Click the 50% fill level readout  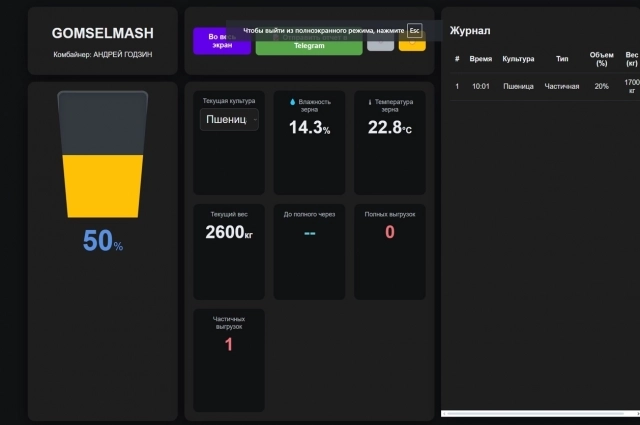click(x=102, y=241)
